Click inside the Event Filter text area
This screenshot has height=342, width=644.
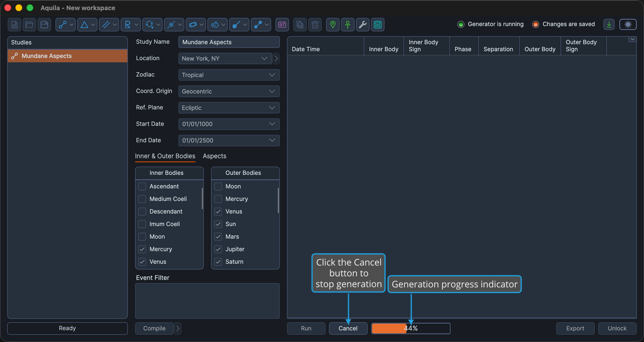[x=207, y=301]
